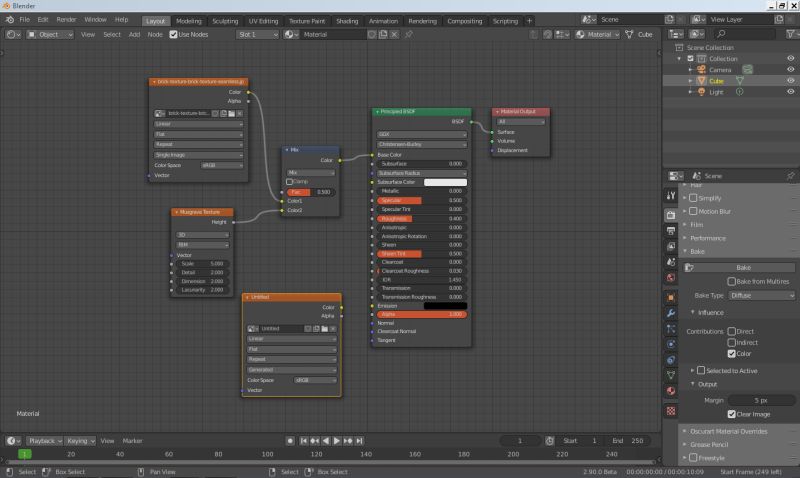Screen dimensions: 800x478
Task: Enable Bake from Multires checkbox
Action: tap(732, 282)
